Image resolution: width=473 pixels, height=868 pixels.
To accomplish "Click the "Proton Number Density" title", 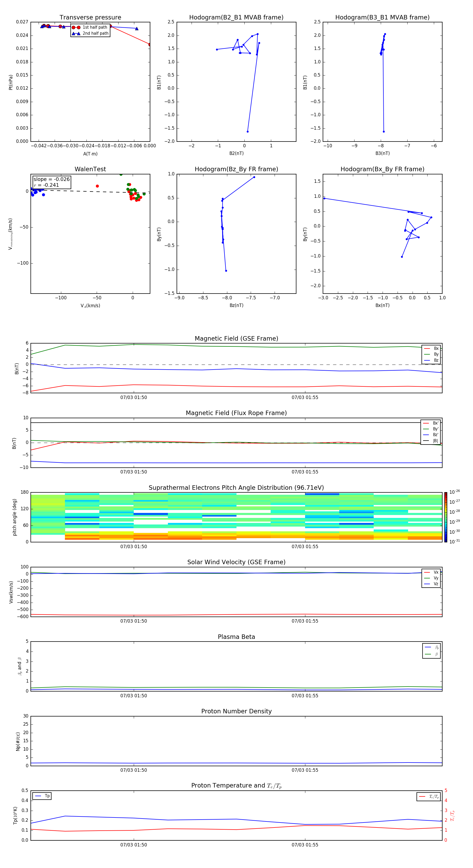I will 236,711.
